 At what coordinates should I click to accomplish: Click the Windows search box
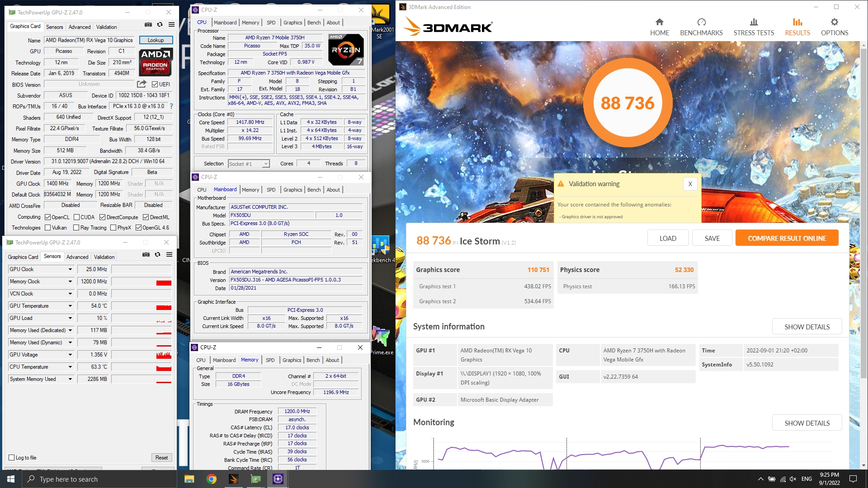(x=99, y=479)
